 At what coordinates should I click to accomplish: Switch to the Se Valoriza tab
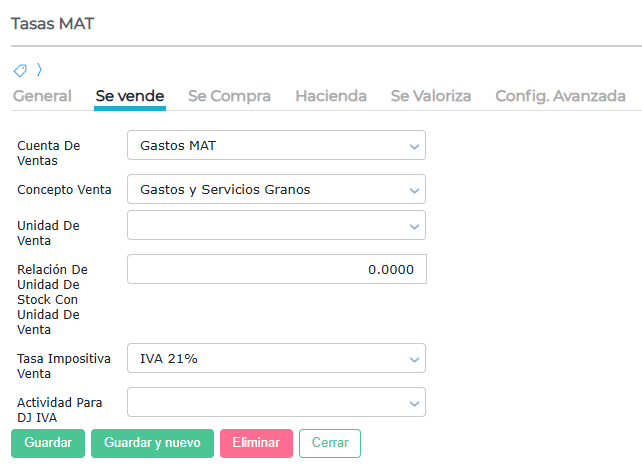coord(431,96)
